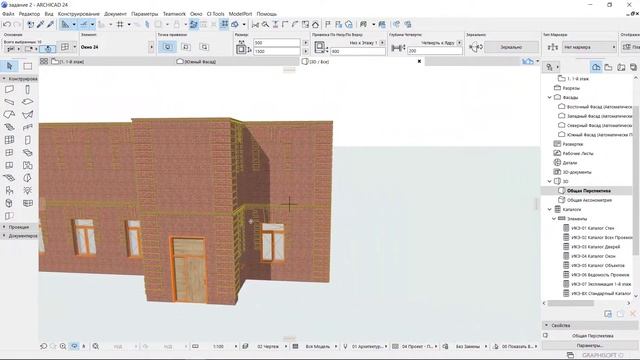Screen dimensions: 640x360
Task: Open the Нет маркера marker type dropdown
Action: coord(589,47)
